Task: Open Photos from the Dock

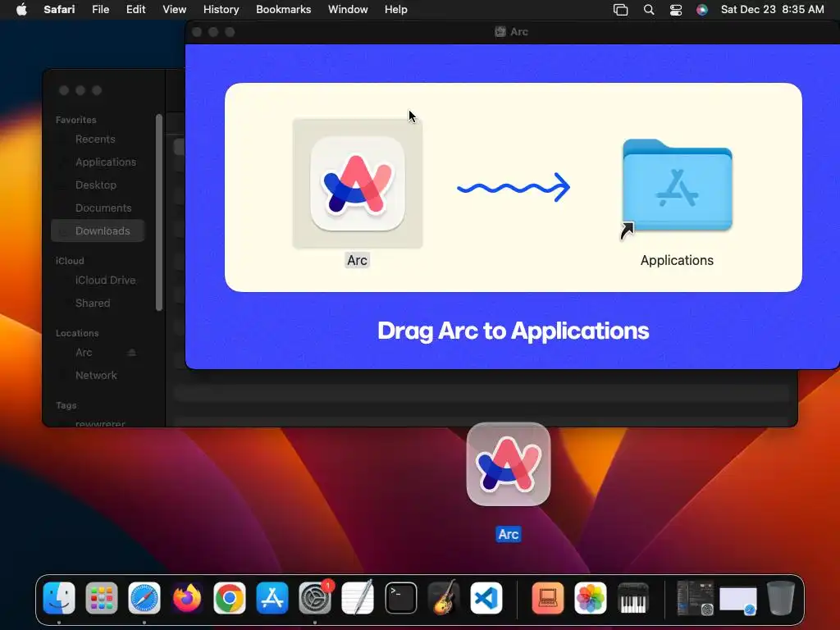Action: tap(591, 597)
